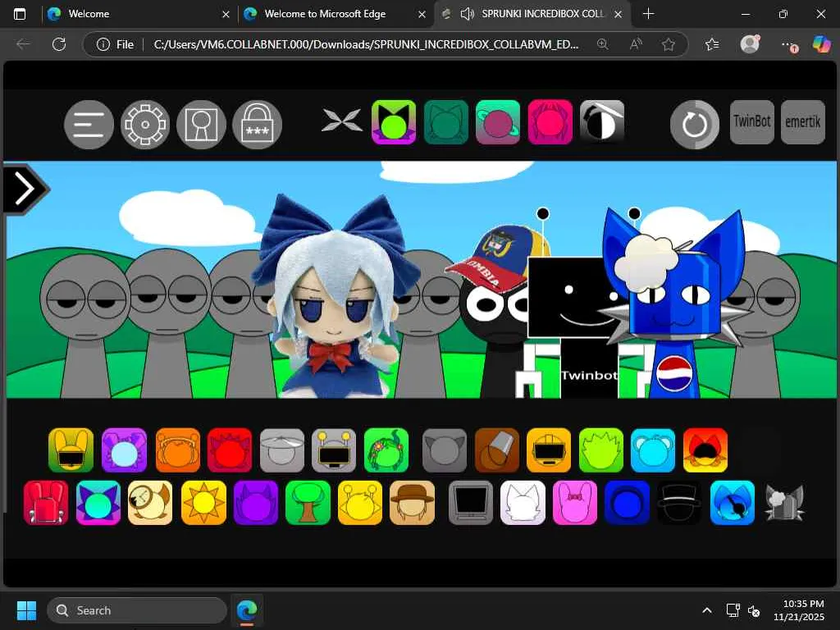840x630 pixels.
Task: Add page to favorites star
Action: pyautogui.click(x=668, y=44)
